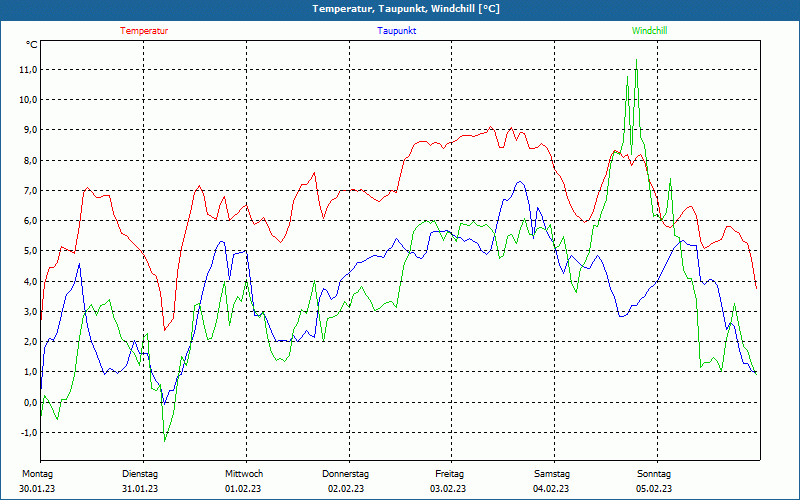
Task: Click the Windchill peak above 11 degrees
Action: pyautogui.click(x=636, y=60)
